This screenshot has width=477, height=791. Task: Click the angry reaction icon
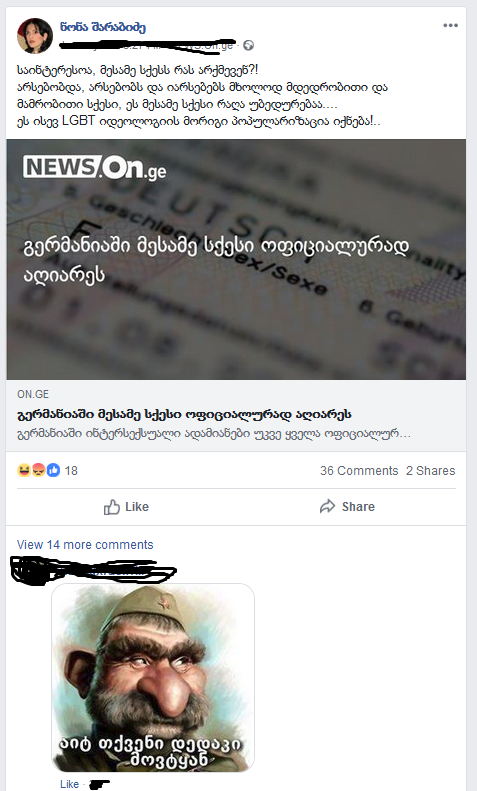pyautogui.click(x=38, y=470)
